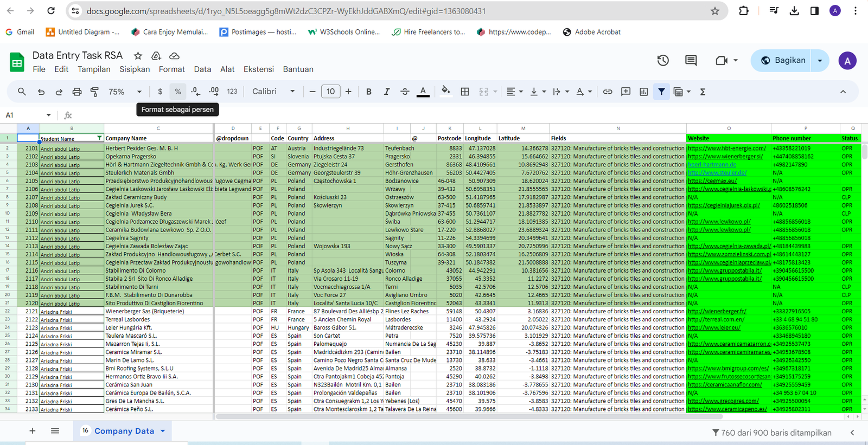The width and height of the screenshot is (868, 445).
Task: Click the search menus magnifier icon
Action: coord(22,92)
